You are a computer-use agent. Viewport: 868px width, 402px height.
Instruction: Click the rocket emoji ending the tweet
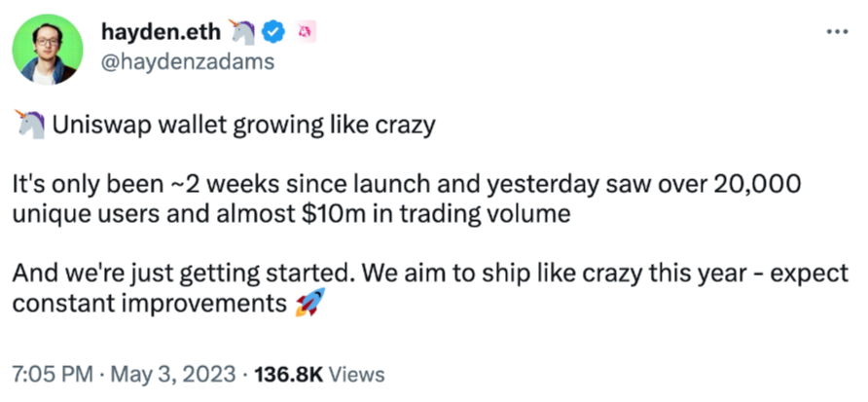(x=308, y=304)
